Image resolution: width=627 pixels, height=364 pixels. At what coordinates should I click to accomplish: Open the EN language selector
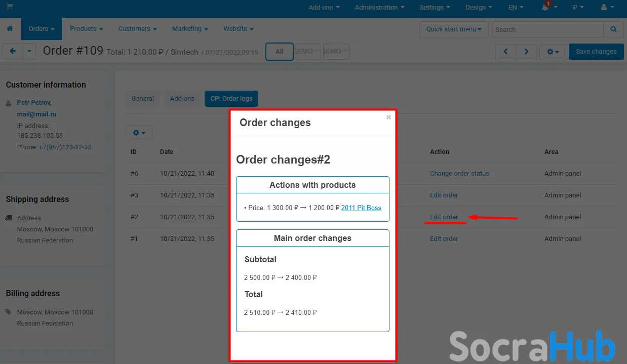coord(516,8)
